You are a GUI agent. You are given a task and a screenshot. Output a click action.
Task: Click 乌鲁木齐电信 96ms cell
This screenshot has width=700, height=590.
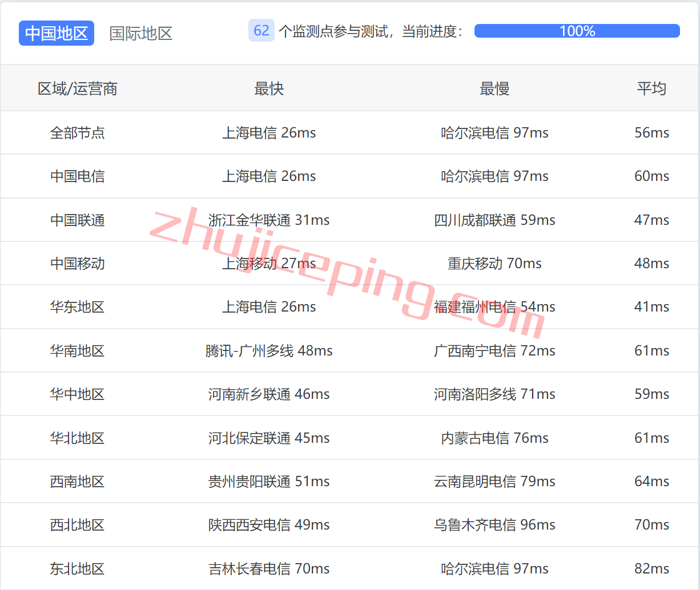[494, 524]
